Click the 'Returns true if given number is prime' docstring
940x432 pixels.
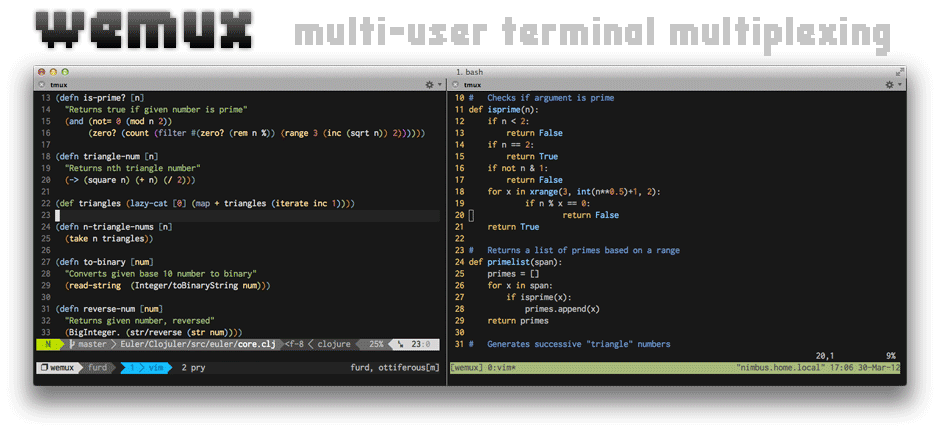click(156, 110)
